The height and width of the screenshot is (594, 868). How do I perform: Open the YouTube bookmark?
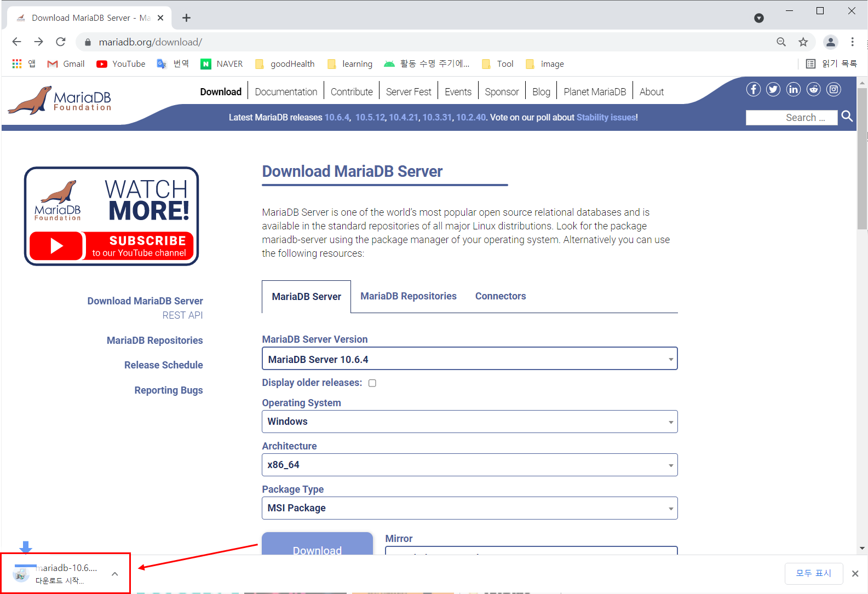(x=121, y=64)
